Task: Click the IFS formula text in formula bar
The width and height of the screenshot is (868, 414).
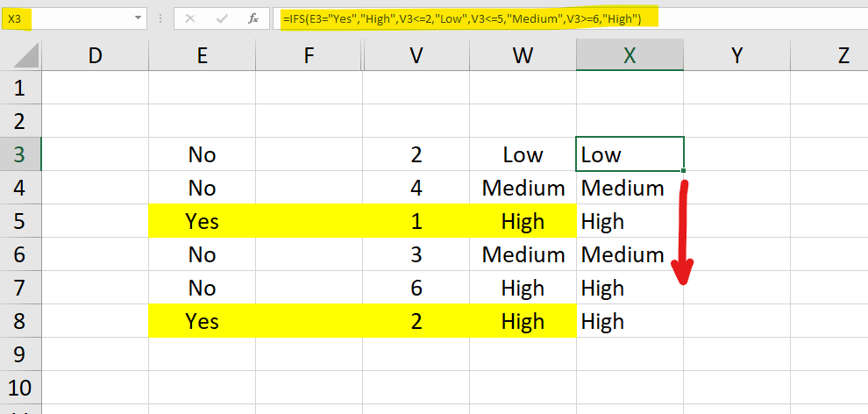Action: (462, 19)
